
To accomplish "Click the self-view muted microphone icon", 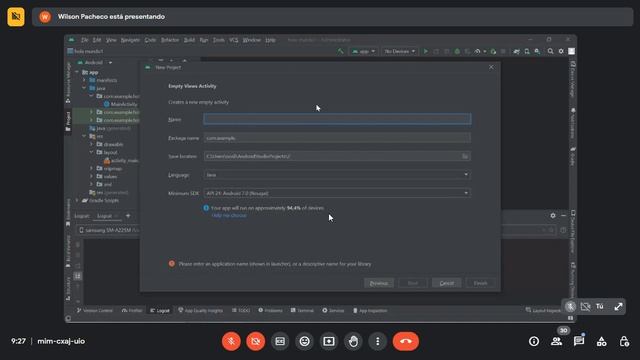I will (570, 306).
